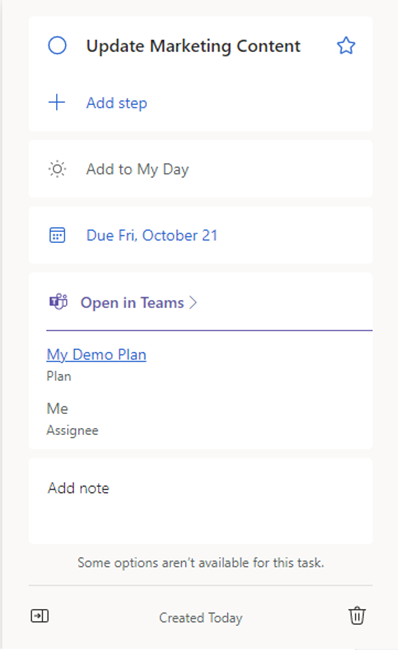
Task: Expand chevron next to Open in Teams
Action: tap(193, 303)
